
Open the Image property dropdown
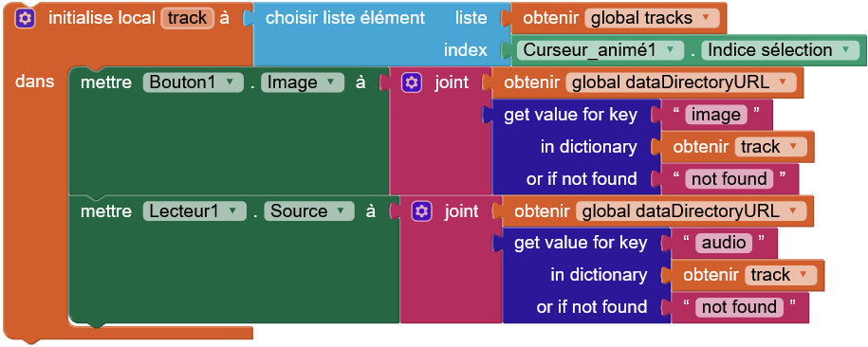coord(303,82)
